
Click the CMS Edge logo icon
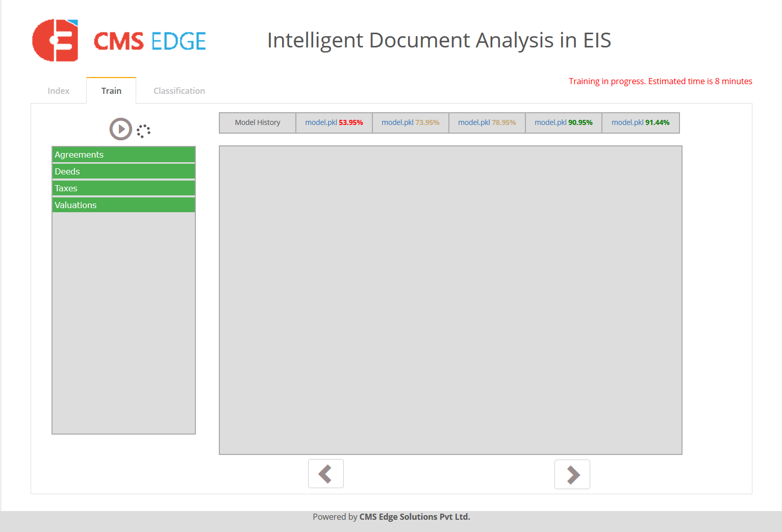55,40
